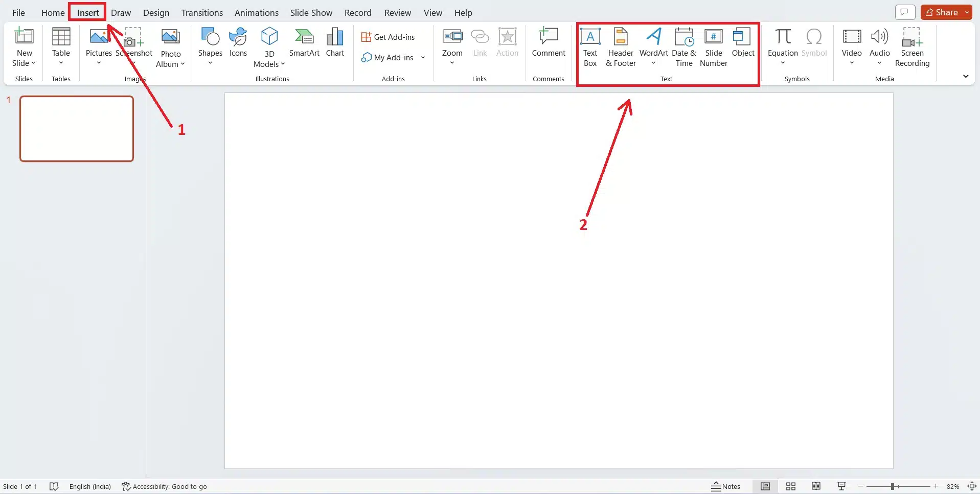Insert a 3D Model
This screenshot has height=494, width=980.
coord(269,46)
